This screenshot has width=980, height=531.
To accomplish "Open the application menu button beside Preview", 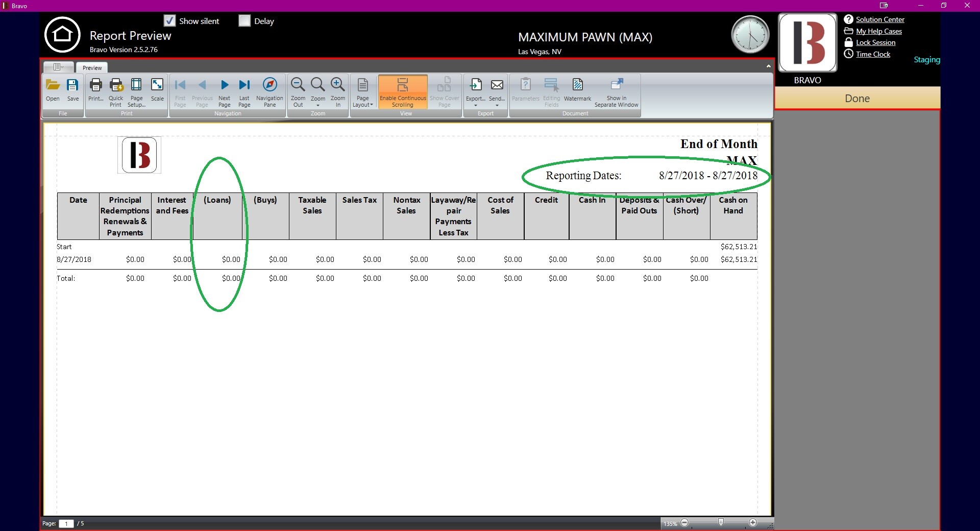I will tap(59, 67).
